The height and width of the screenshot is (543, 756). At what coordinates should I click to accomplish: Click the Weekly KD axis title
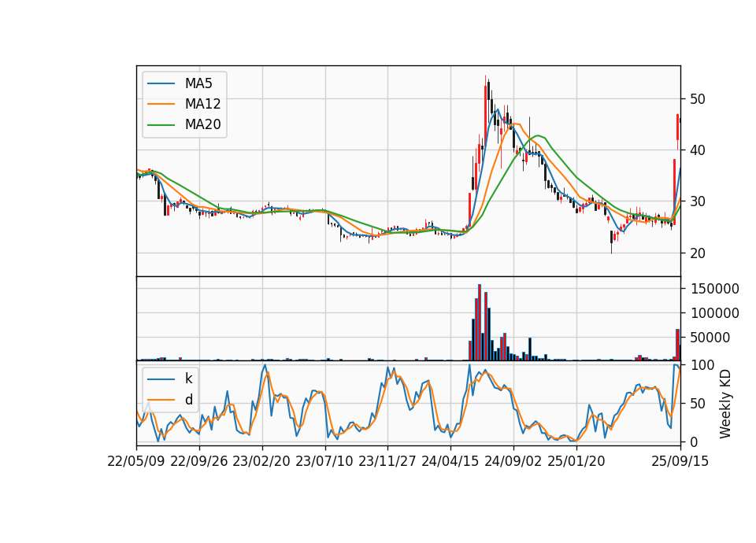pos(725,404)
